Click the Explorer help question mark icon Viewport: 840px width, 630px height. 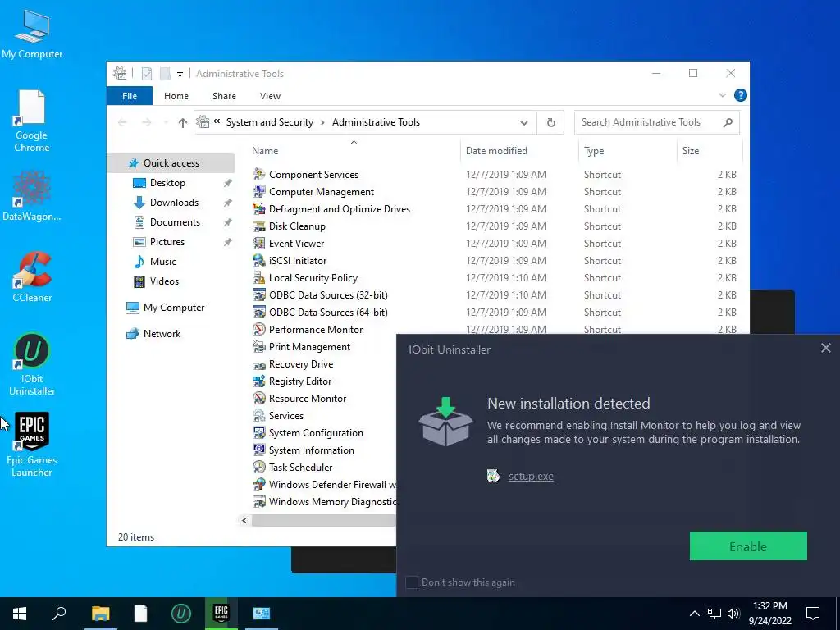(741, 95)
